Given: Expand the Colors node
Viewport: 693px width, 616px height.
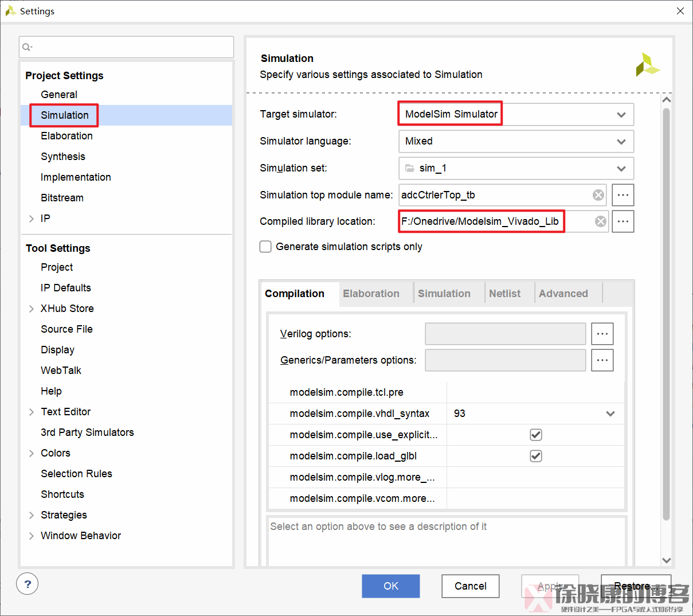Looking at the screenshot, I should [32, 453].
